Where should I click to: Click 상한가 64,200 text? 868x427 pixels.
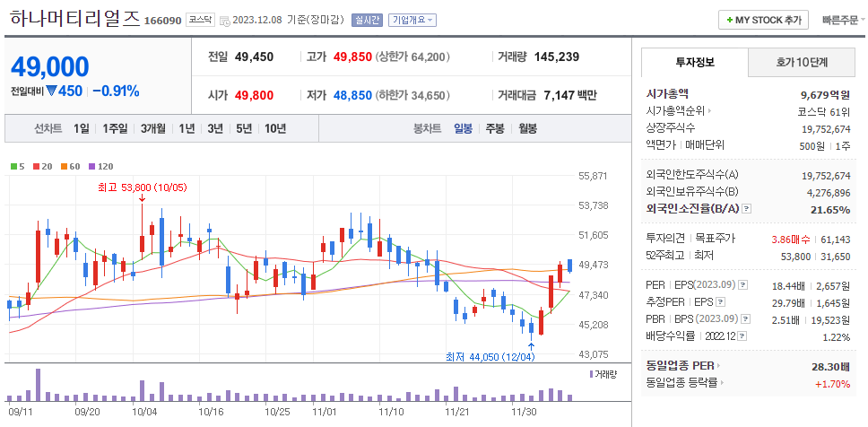412,57
